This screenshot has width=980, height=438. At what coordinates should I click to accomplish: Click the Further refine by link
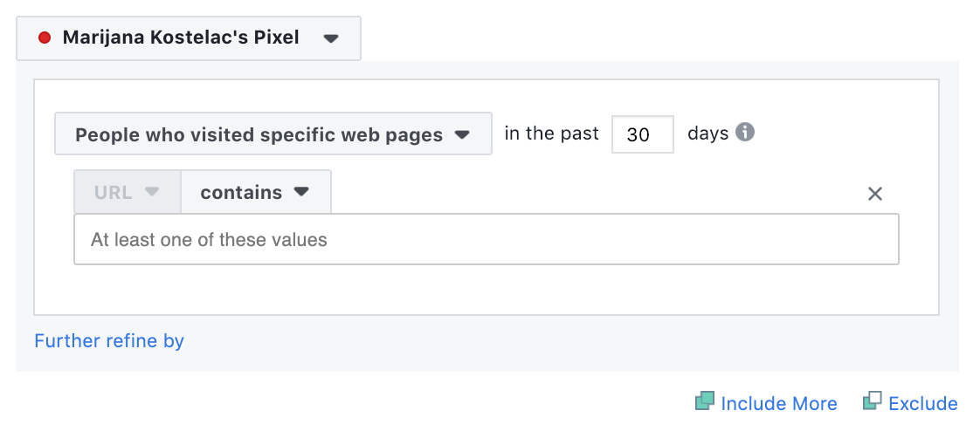109,340
